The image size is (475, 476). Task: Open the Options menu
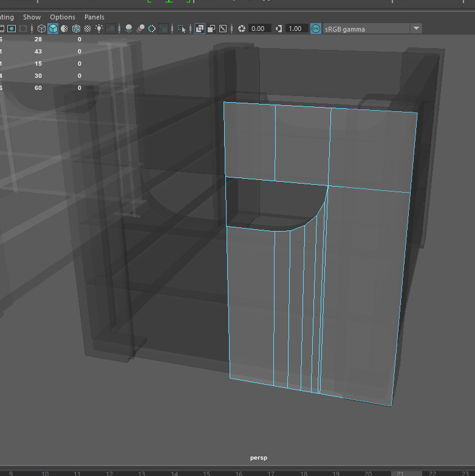click(63, 17)
